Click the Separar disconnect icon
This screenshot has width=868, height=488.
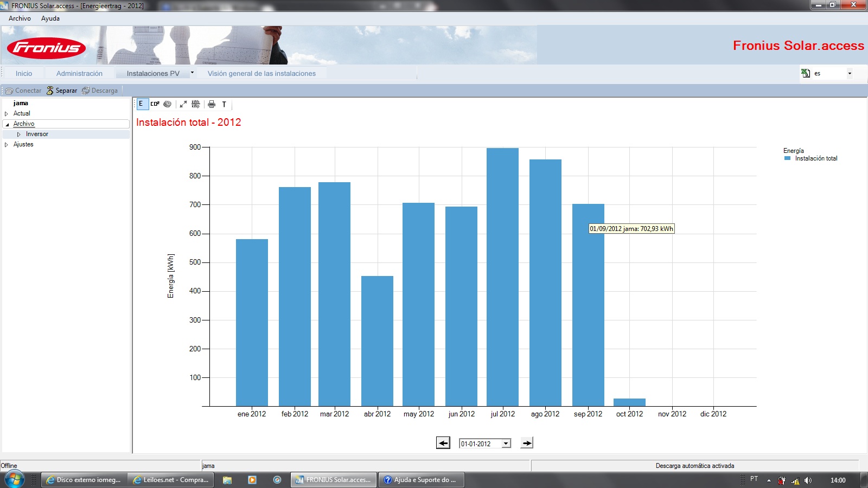tap(50, 91)
